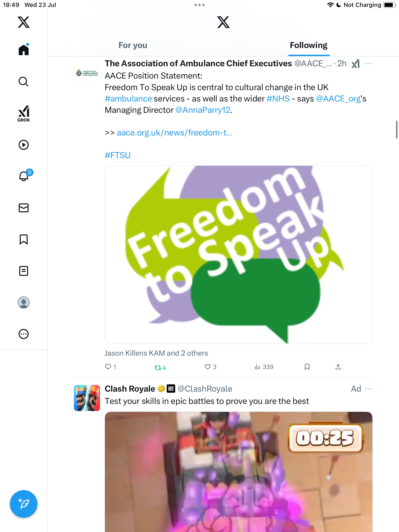Select the Following tab
This screenshot has height=532, width=399.
[309, 45]
